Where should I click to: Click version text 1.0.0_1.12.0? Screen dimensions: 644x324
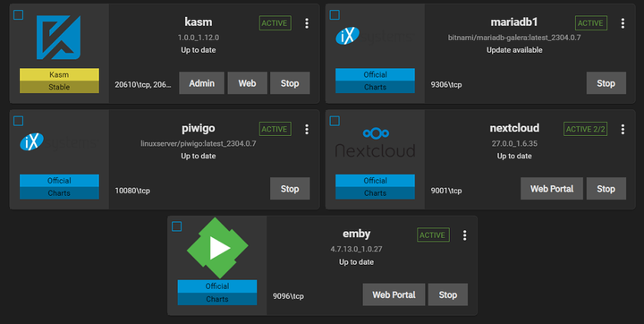pos(199,38)
